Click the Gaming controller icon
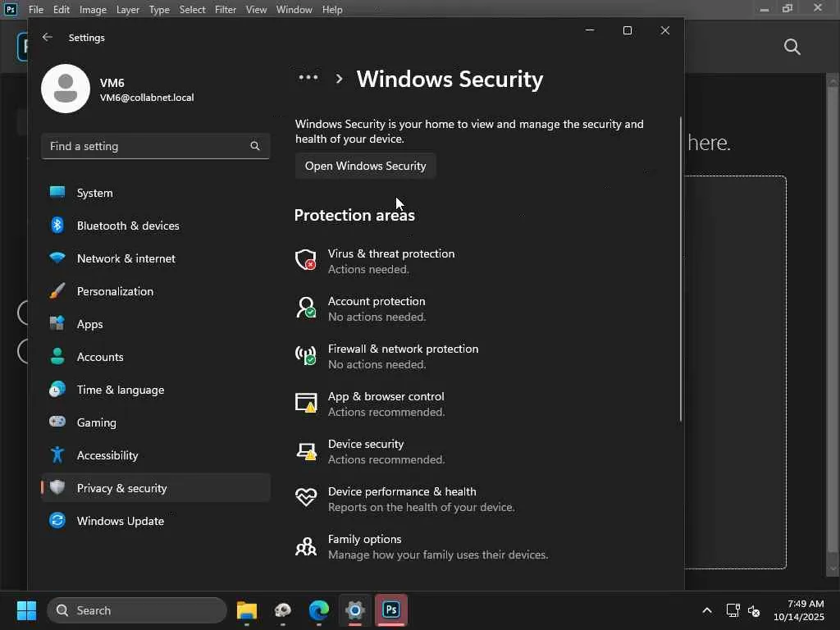Screen dimensions: 840x630 coord(57,422)
